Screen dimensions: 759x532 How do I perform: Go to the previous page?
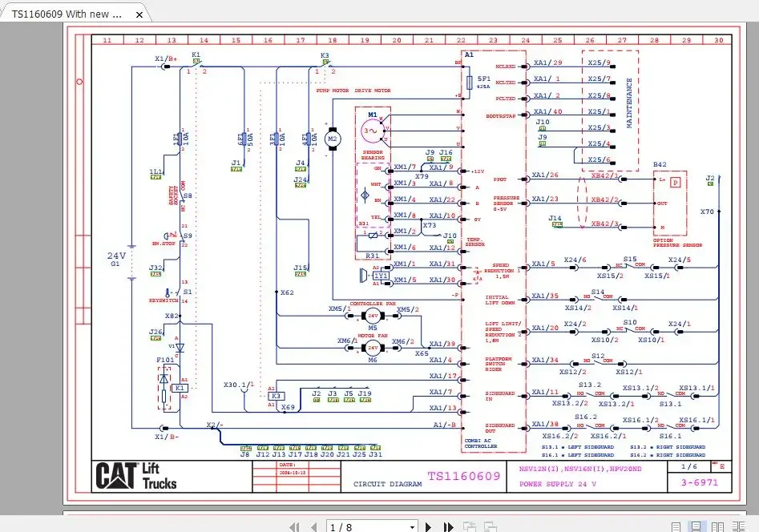314,526
